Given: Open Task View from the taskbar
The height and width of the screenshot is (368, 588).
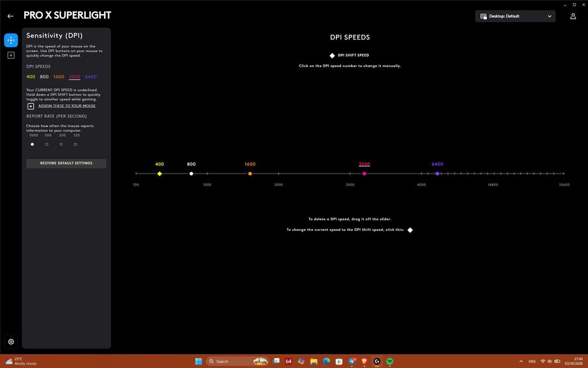Looking at the screenshot, I should [x=276, y=362].
